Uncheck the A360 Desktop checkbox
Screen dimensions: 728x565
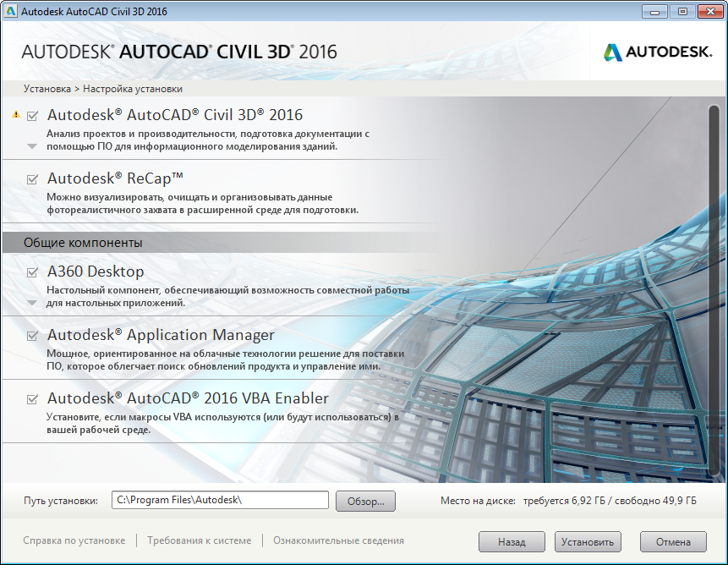coord(32,272)
